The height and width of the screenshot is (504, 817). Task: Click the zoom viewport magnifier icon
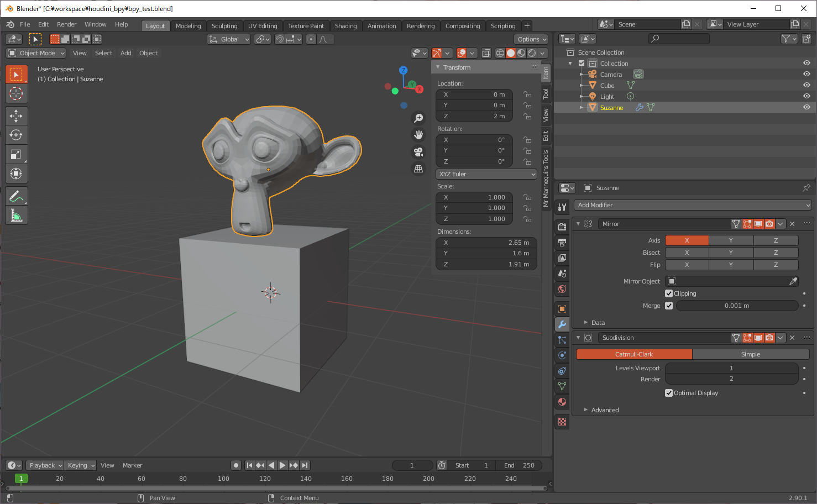coord(418,118)
